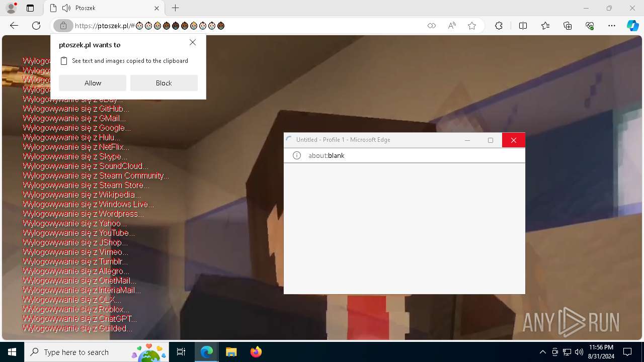Screen dimensions: 644x362
Task: Click 'Wylogowywanie się z Steam Community...' text
Action: [96, 176]
